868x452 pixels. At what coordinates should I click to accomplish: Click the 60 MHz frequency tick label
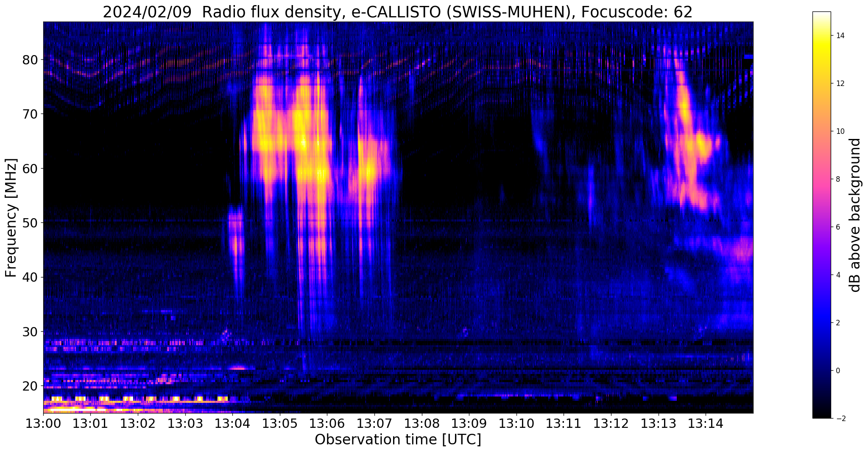[30, 169]
